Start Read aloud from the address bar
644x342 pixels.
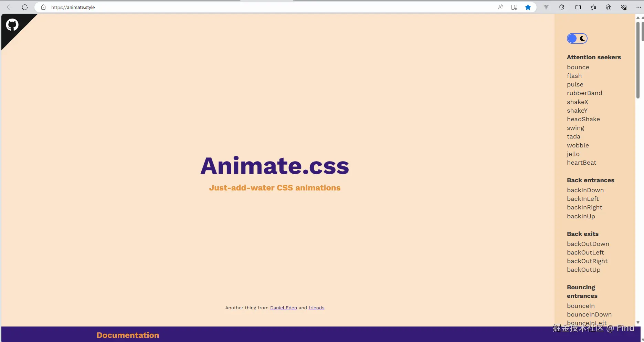click(x=500, y=7)
